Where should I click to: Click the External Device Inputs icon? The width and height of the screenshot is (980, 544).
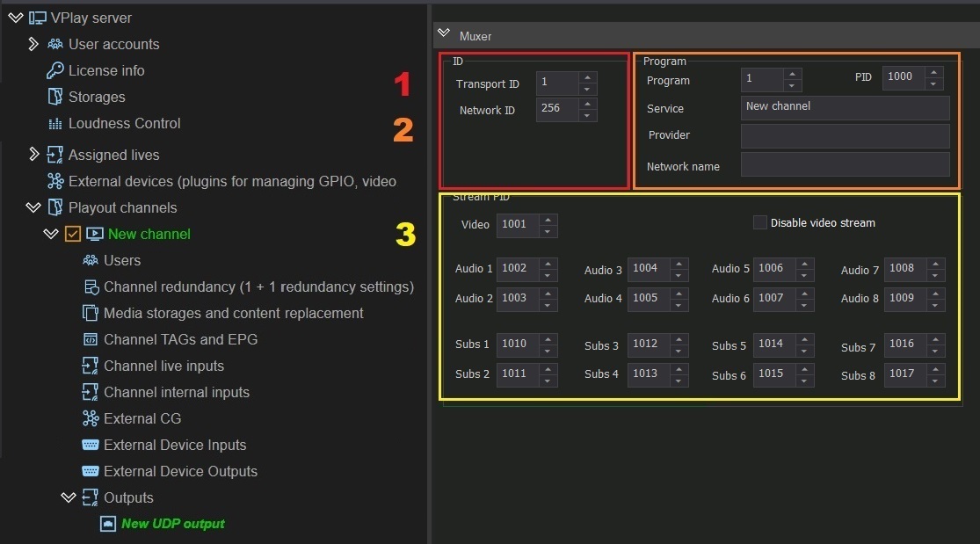point(91,445)
